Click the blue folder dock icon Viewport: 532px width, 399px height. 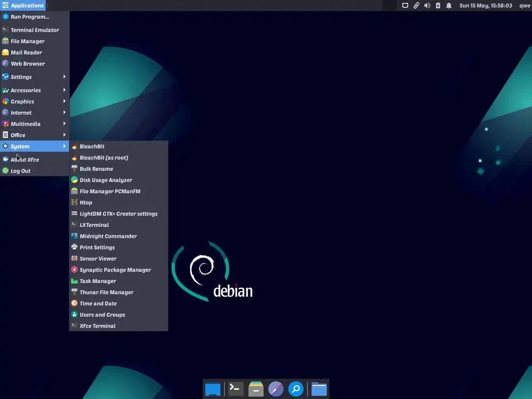[319, 389]
